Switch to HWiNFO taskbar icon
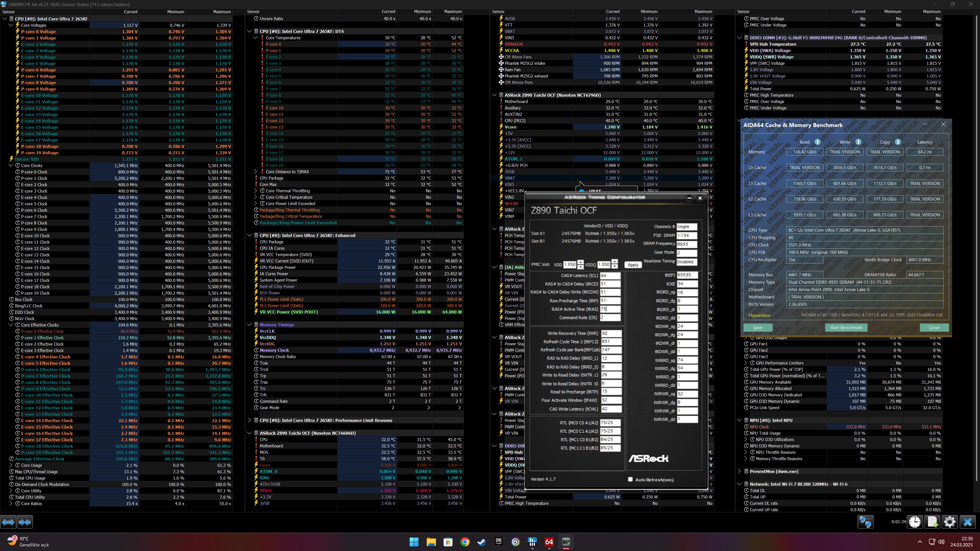The image size is (980, 551). coord(532,542)
